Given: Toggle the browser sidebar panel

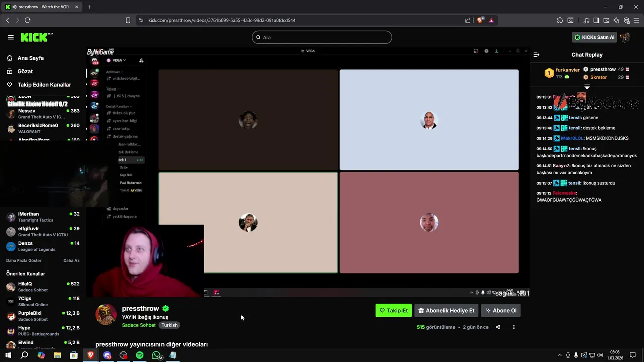Looking at the screenshot, I should (596, 20).
